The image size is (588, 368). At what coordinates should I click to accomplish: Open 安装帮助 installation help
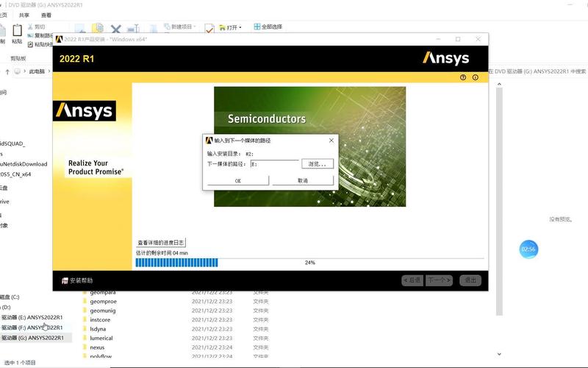(77, 280)
